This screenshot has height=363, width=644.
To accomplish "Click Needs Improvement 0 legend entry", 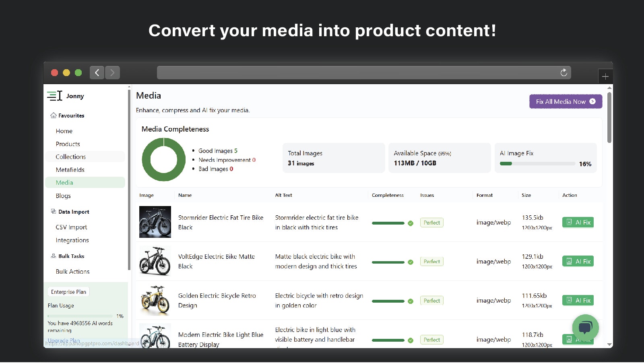I will click(x=227, y=160).
